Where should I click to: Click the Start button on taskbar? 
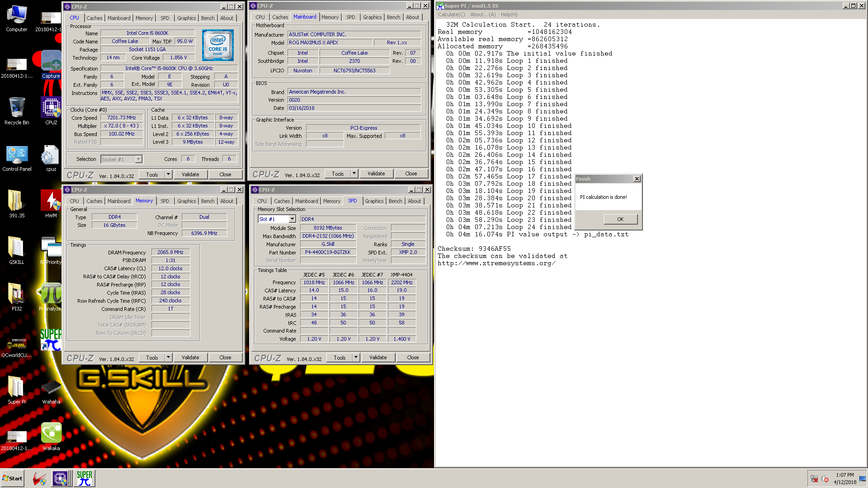(13, 479)
